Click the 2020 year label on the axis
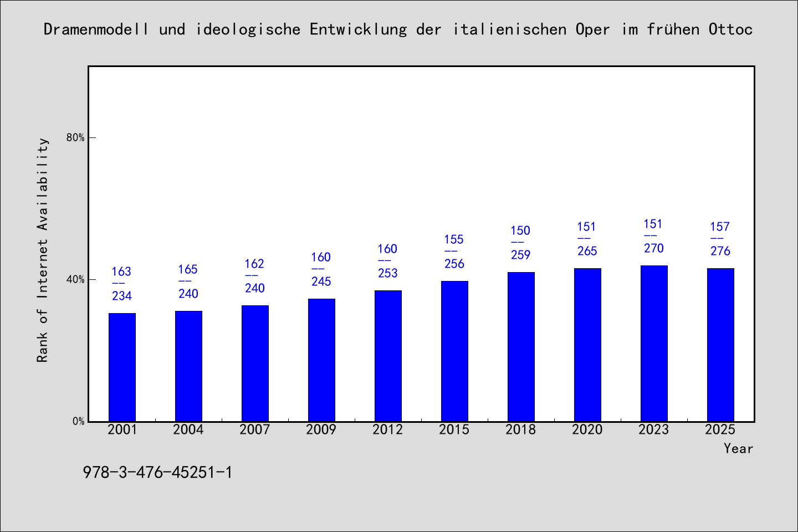Image resolution: width=798 pixels, height=532 pixels. [x=587, y=429]
